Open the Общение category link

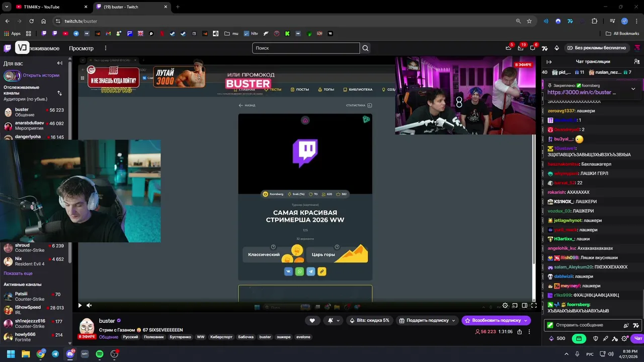[x=109, y=337]
